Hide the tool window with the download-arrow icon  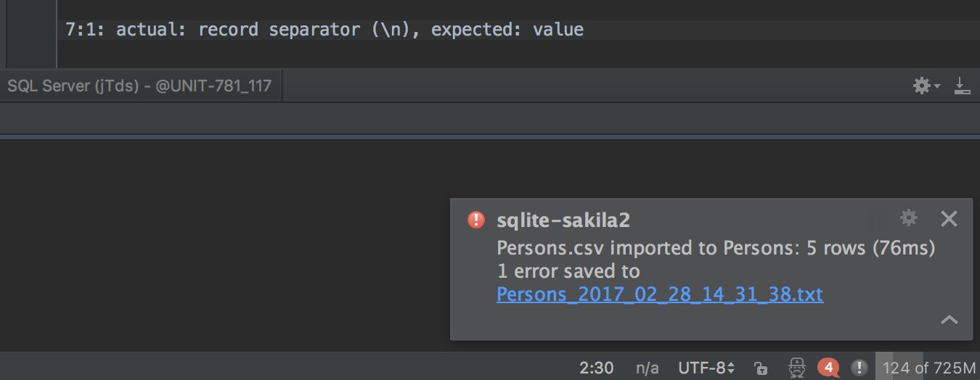[x=962, y=86]
